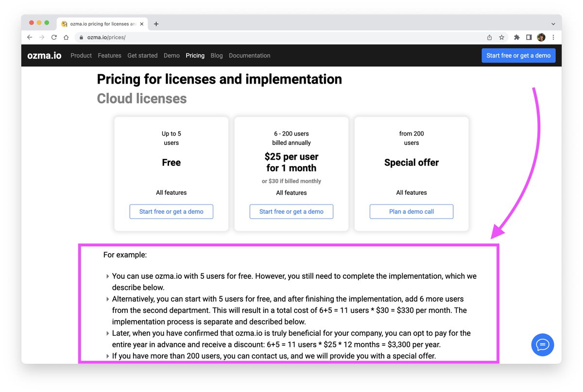The width and height of the screenshot is (583, 392).
Task: Click 'All features' in the Special offer card
Action: [412, 193]
